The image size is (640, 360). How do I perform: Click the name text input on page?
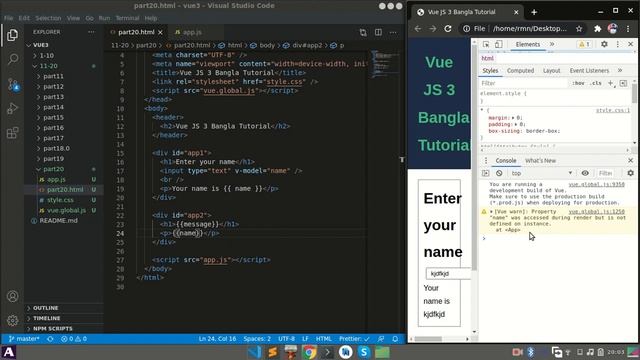pyautogui.click(x=448, y=273)
